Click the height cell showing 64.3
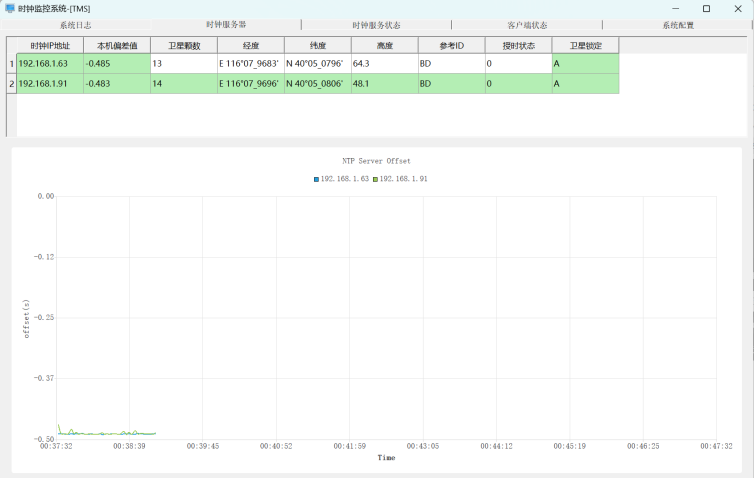Image resolution: width=754 pixels, height=478 pixels. coord(384,64)
